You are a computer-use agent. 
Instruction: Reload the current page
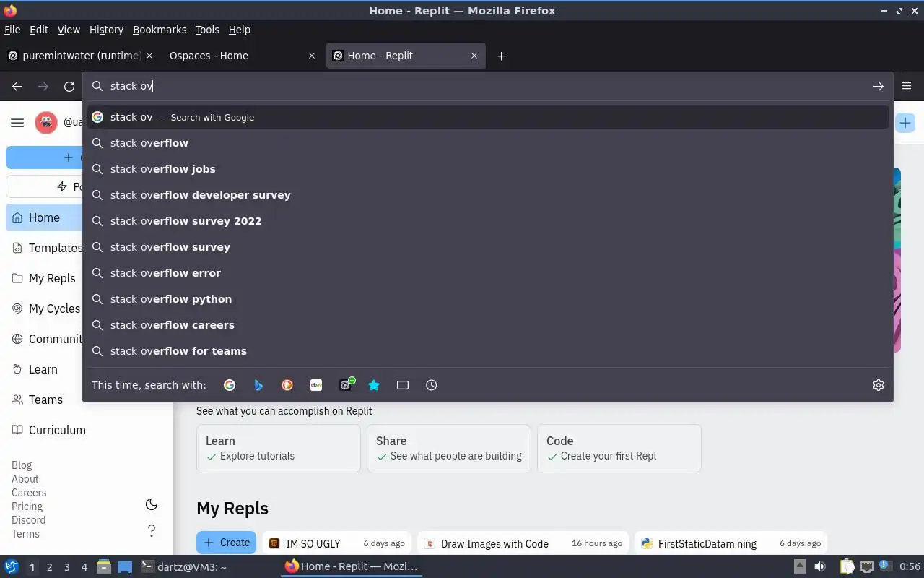pos(69,86)
